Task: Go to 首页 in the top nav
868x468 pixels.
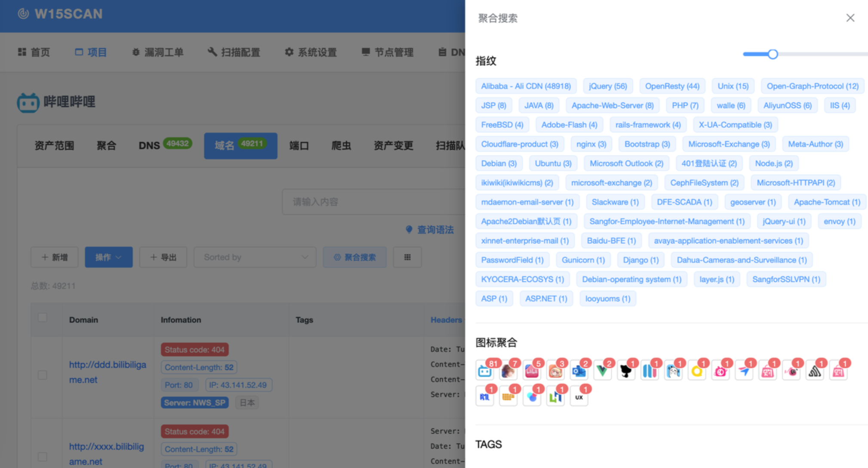Action: 34,52
